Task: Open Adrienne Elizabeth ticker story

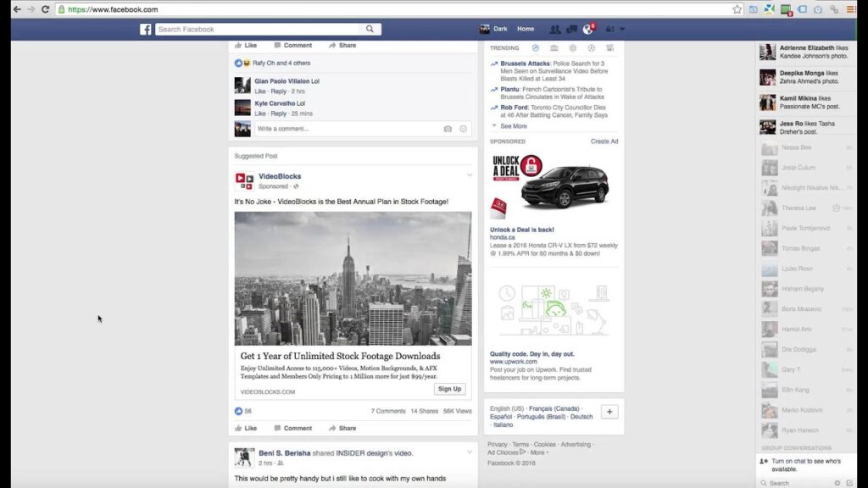Action: (806, 52)
